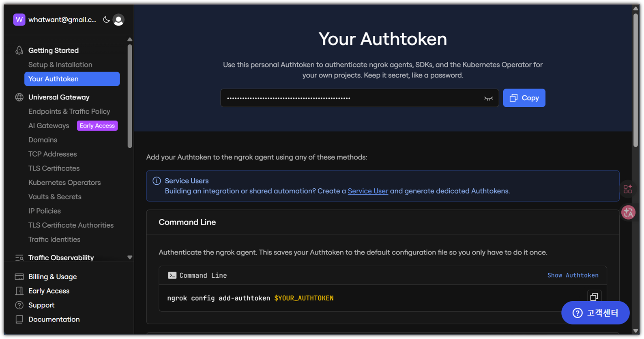Select the Universal Gateway section header
This screenshot has height=339, width=644.
(x=59, y=97)
